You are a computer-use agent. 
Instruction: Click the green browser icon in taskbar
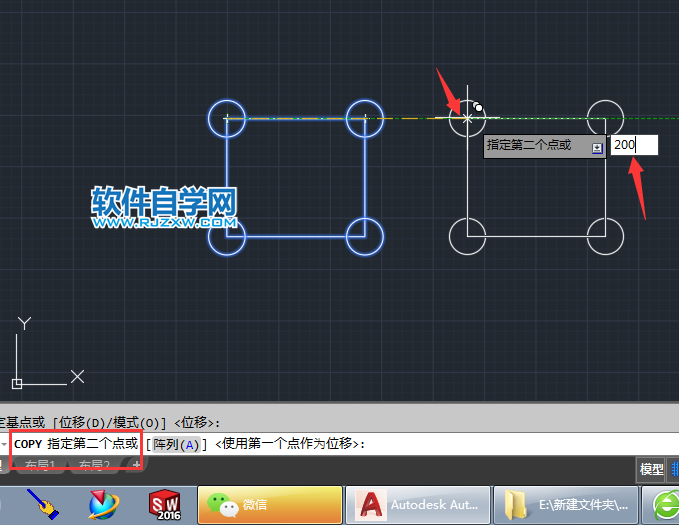pos(667,506)
